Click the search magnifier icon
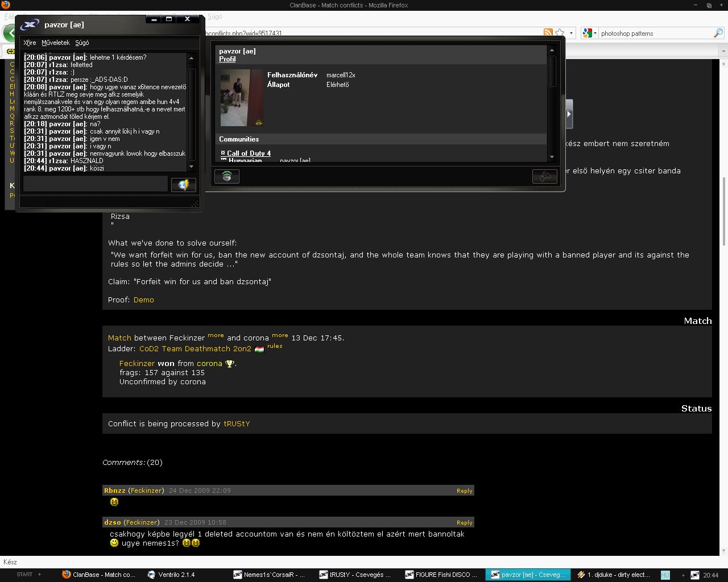 click(718, 33)
